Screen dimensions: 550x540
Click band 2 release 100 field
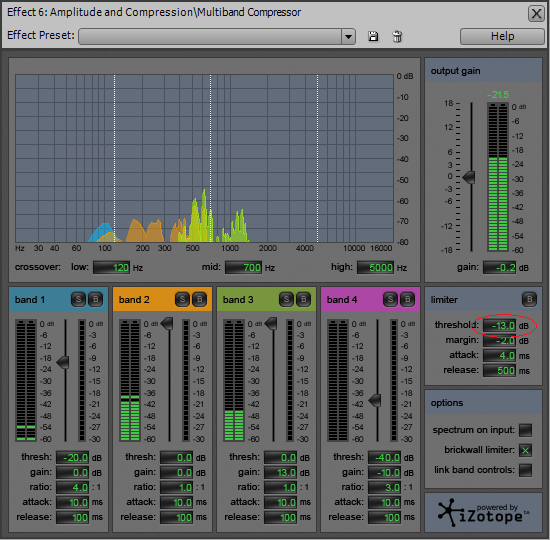(x=176, y=517)
